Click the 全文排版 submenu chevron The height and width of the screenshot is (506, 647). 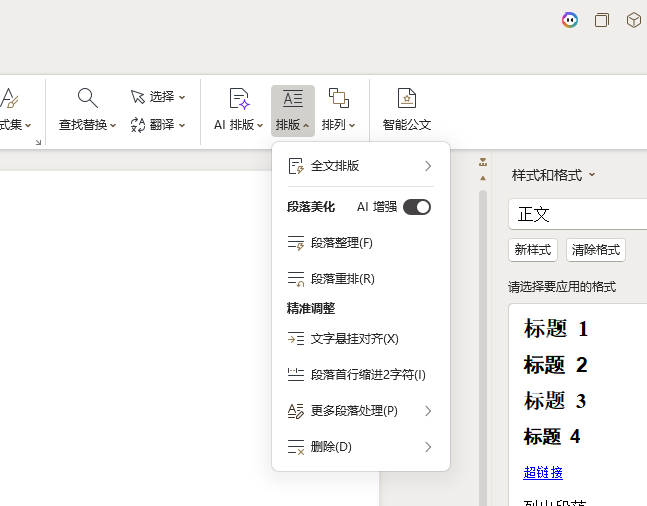[428, 166]
